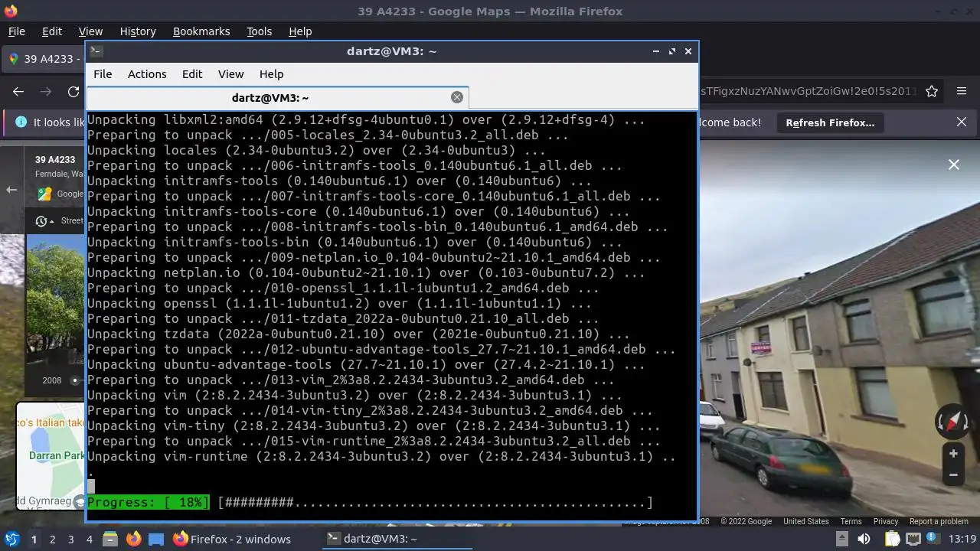Open Firefox File menu
This screenshot has height=551, width=980.
tap(16, 31)
